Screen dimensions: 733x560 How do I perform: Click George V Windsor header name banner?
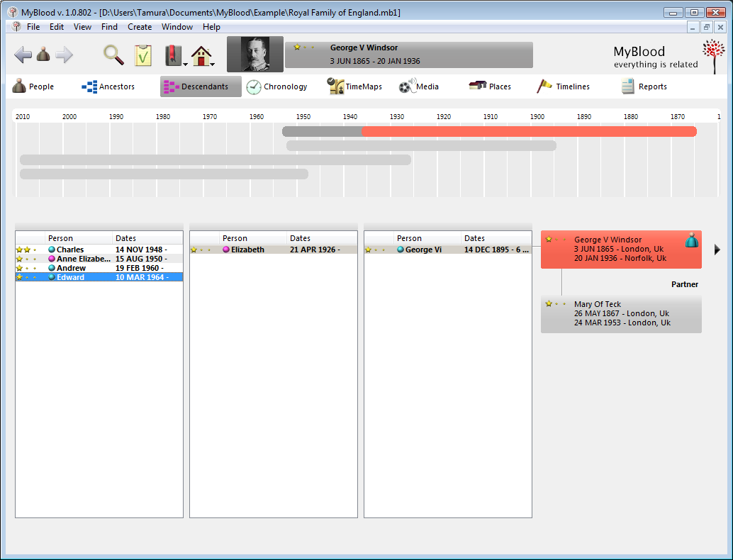point(408,55)
